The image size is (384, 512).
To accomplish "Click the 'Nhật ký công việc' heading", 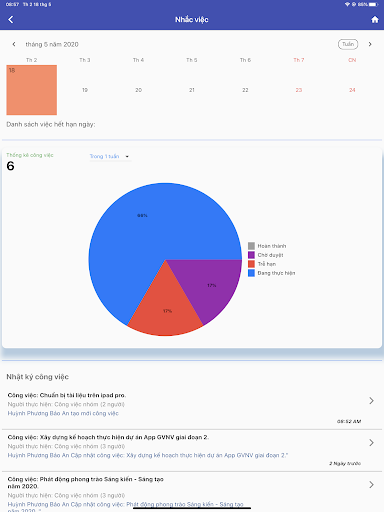I will (x=37, y=377).
